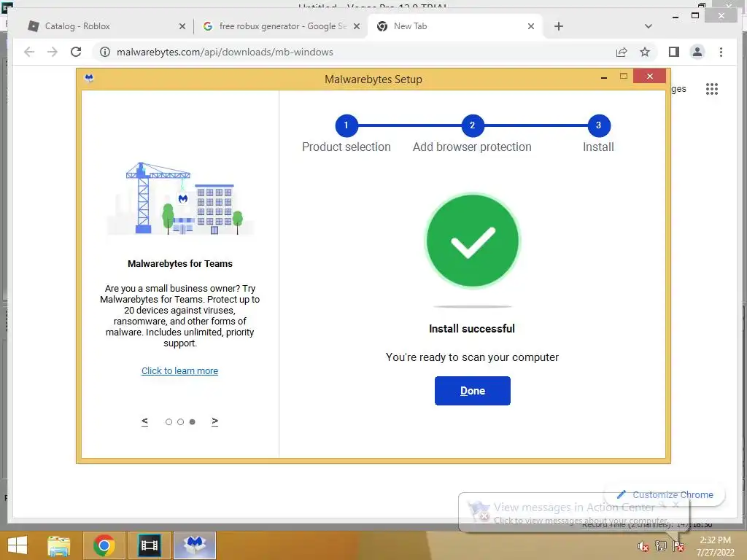The image size is (747, 560).
Task: Click step 3 Install circle
Action: [x=599, y=125]
